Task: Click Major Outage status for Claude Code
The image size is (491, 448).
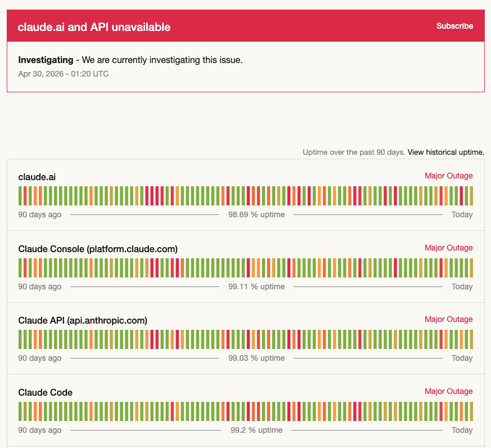Action: tap(448, 391)
